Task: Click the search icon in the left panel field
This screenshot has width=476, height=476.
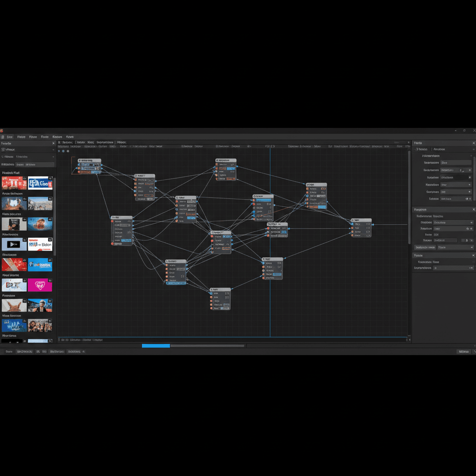Action: (x=4, y=150)
